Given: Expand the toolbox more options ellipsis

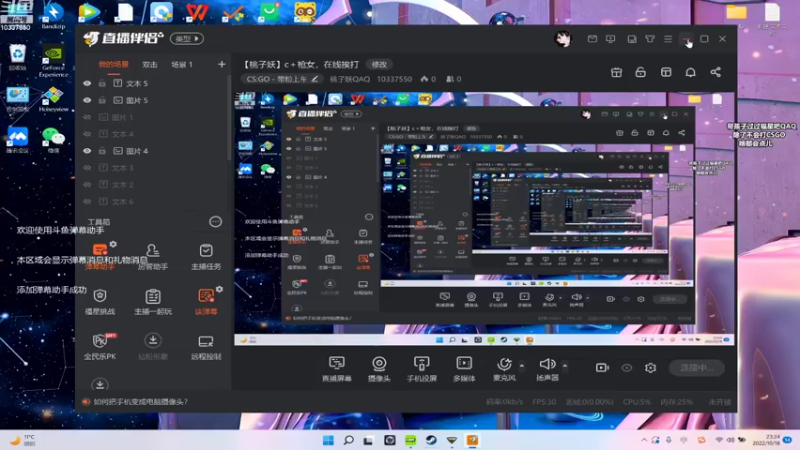Looking at the screenshot, I should tap(215, 222).
